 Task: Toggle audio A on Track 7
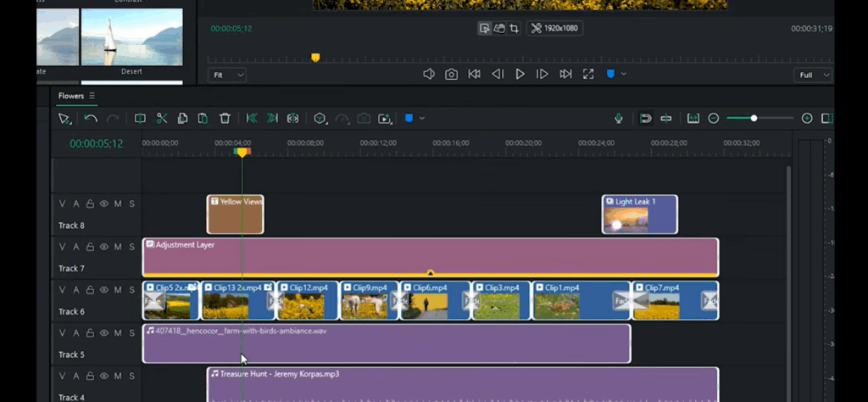coord(76,247)
